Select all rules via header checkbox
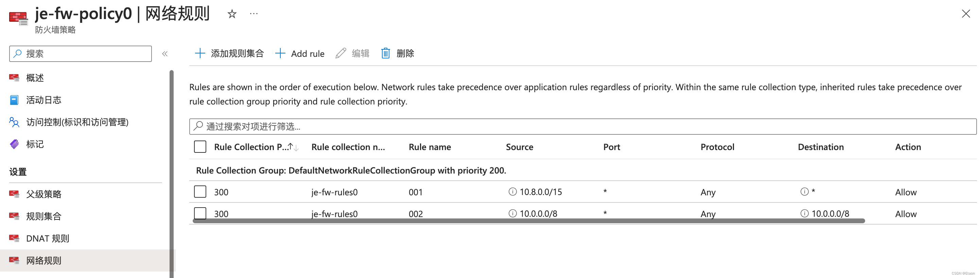980x278 pixels. pos(200,146)
